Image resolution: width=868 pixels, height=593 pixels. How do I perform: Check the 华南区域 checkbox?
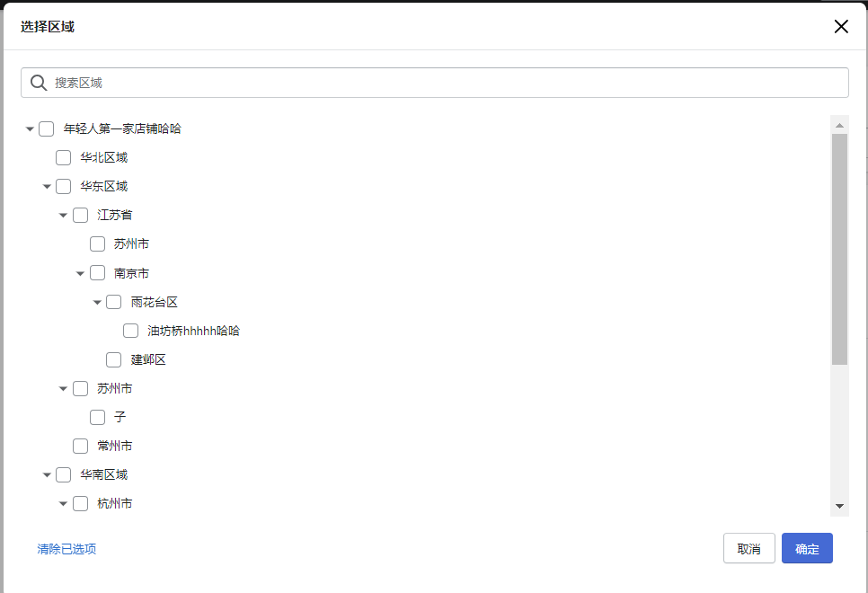coord(64,475)
